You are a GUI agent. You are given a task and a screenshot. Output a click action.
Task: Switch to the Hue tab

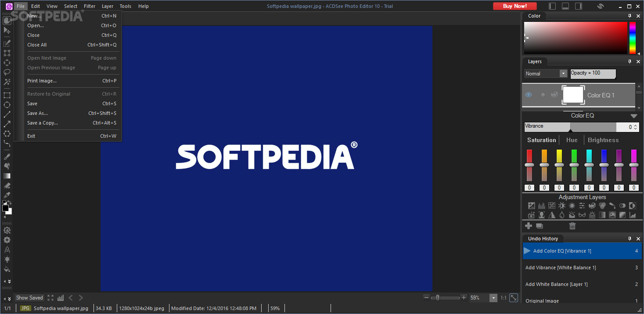[572, 140]
